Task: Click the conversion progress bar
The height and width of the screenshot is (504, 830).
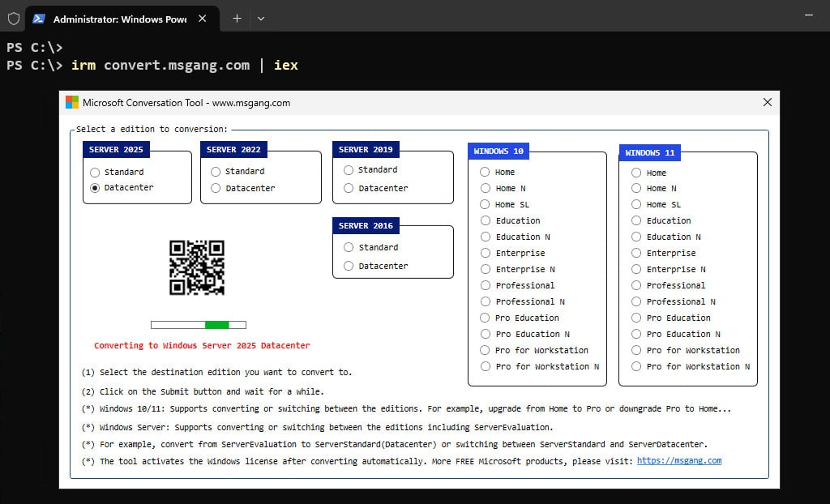Action: (x=199, y=325)
